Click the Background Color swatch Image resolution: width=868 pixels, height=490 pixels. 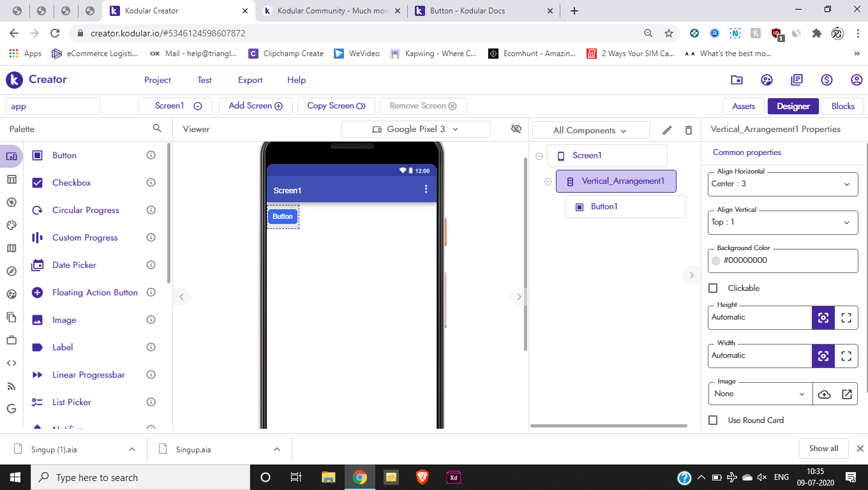[716, 260]
